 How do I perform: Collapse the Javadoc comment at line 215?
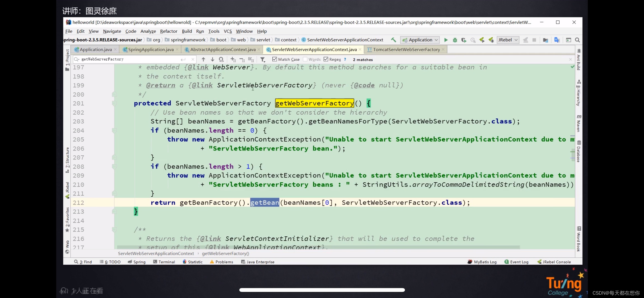(114, 230)
